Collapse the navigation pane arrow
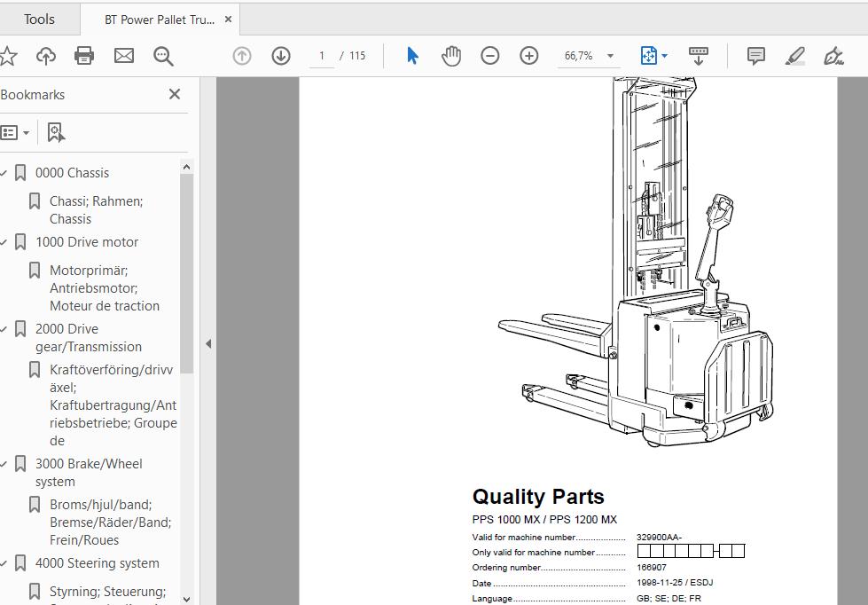This screenshot has height=605, width=868. pyautogui.click(x=208, y=343)
